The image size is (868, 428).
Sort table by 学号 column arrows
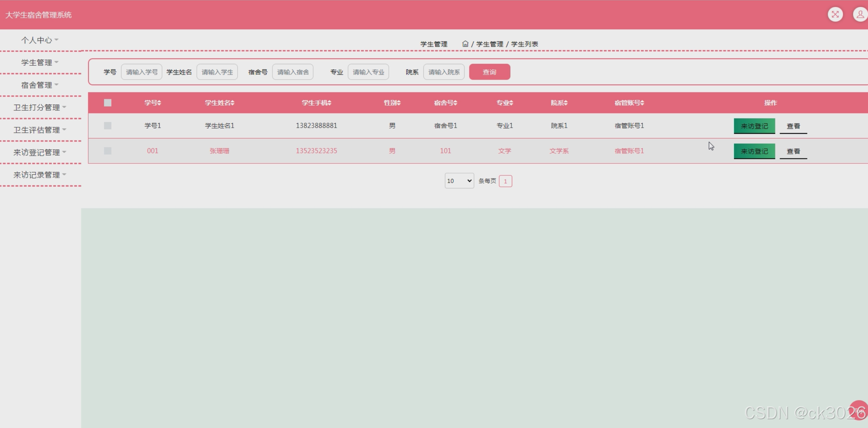[x=159, y=103]
